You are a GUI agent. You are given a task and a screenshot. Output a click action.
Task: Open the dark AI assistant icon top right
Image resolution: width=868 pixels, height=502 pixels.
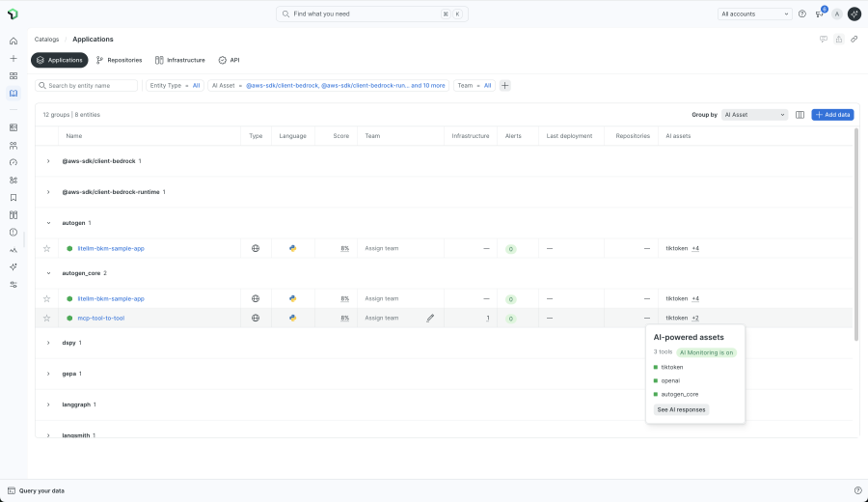pyautogui.click(x=854, y=14)
